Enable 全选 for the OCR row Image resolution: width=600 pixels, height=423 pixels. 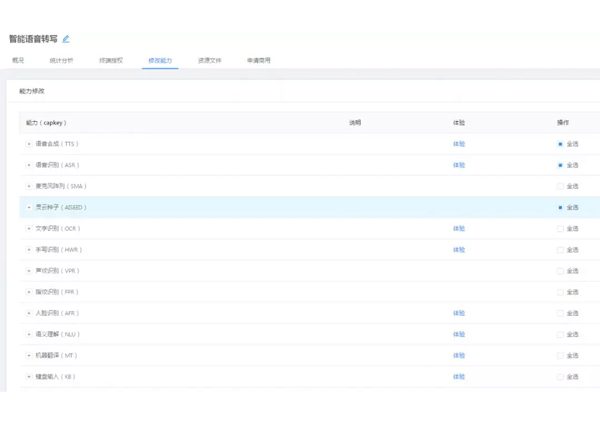560,229
